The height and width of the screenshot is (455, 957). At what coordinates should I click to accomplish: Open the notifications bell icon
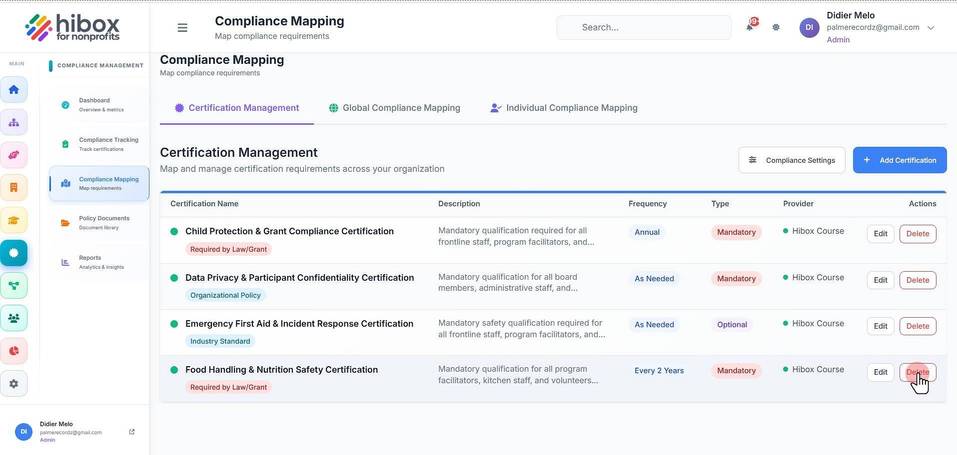pyautogui.click(x=750, y=26)
